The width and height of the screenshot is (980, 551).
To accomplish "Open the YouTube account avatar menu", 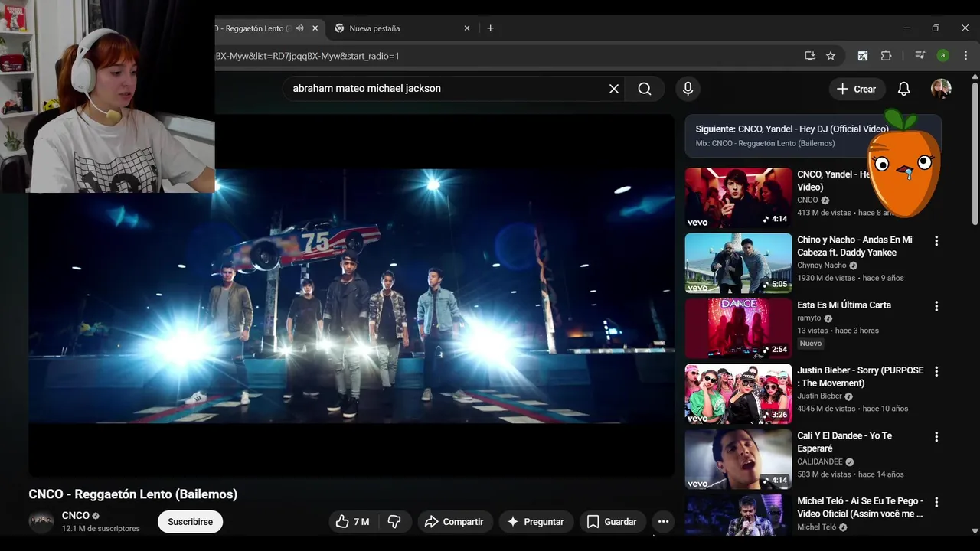I will coord(941,89).
